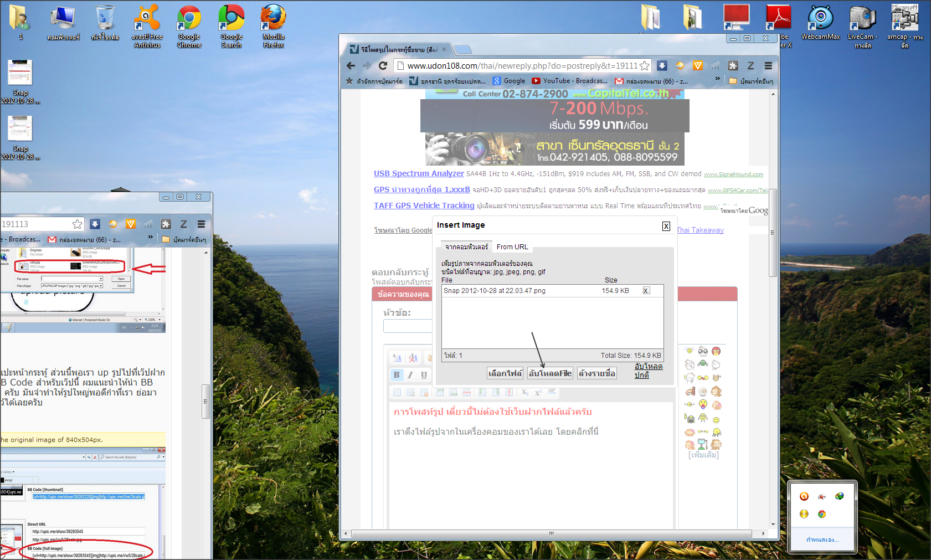
Task: Open the Chrome menu in the udon108 window
Action: pyautogui.click(x=768, y=66)
